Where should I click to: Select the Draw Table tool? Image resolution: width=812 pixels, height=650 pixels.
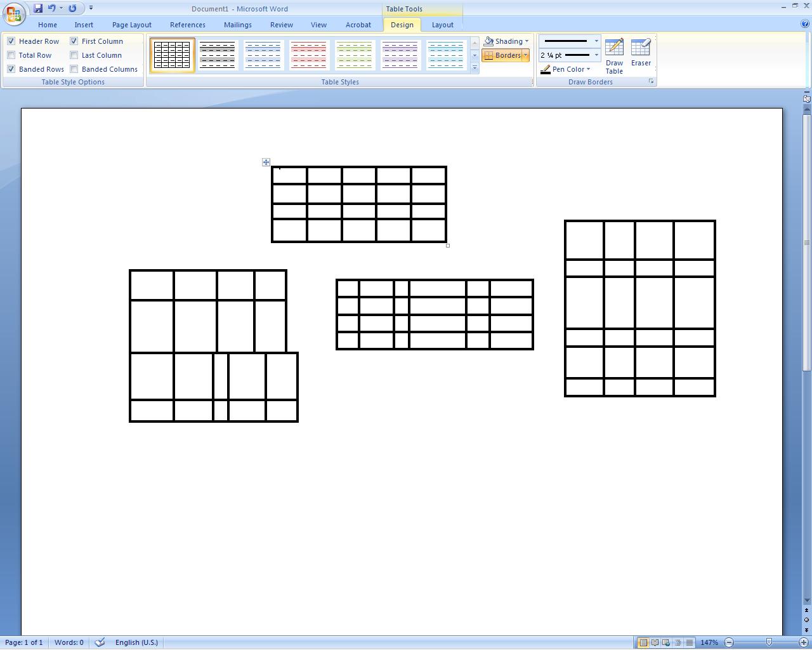pos(613,56)
